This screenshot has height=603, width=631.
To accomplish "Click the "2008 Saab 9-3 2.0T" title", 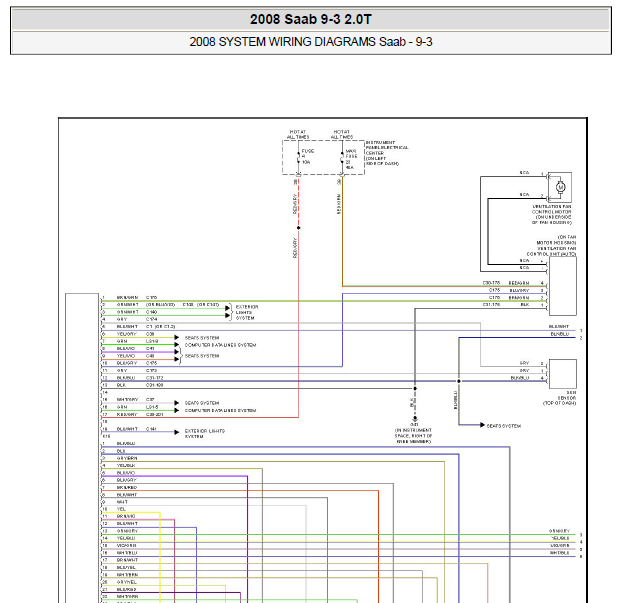I will [311, 19].
